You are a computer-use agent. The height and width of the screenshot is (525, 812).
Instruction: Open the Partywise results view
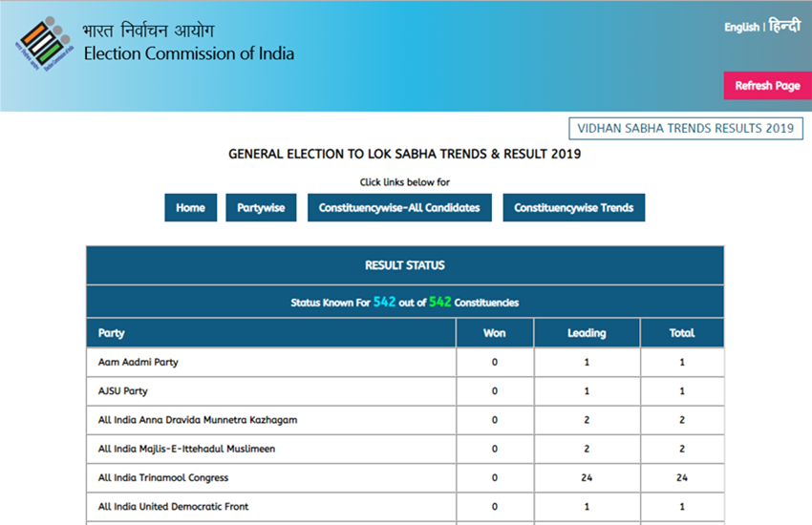261,208
